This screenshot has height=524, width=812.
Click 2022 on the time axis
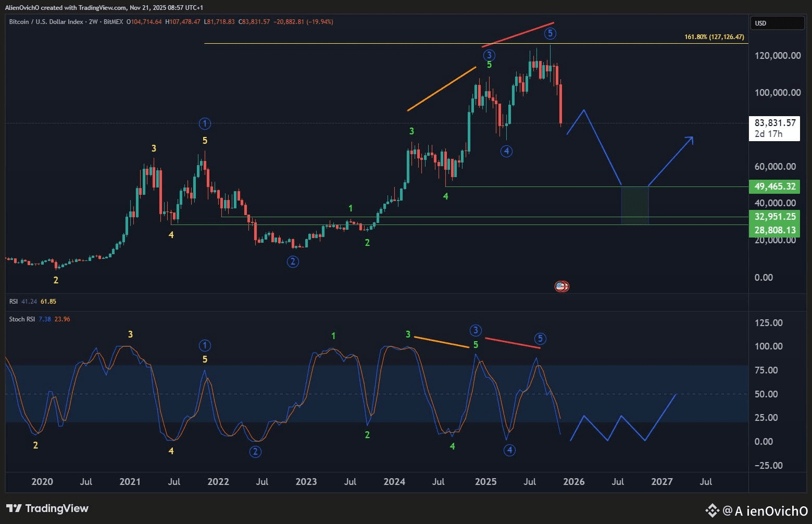218,482
